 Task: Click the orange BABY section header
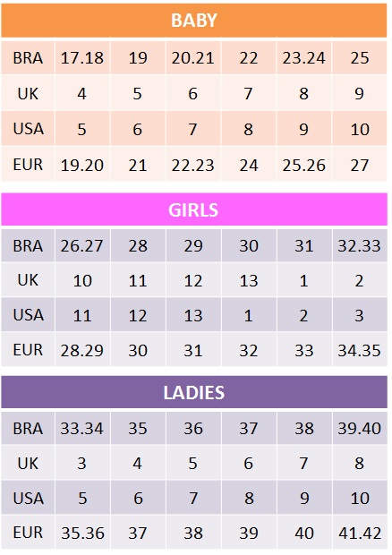[194, 21]
